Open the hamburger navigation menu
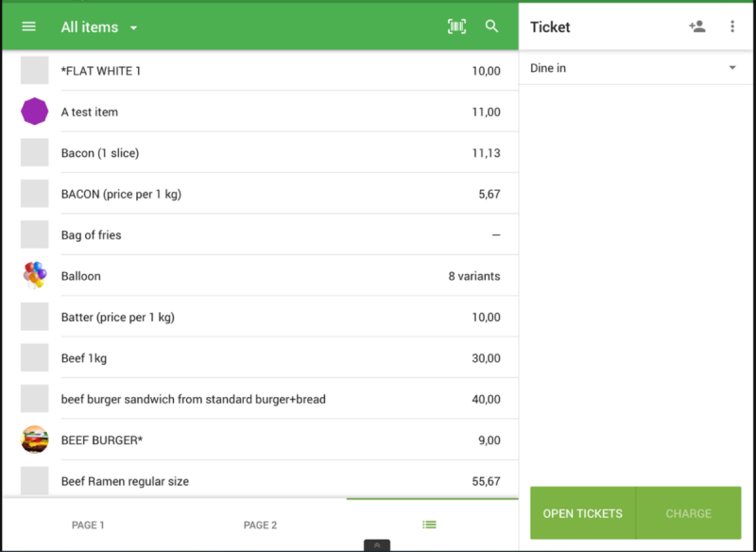Screen dimensions: 756x552 click(28, 26)
